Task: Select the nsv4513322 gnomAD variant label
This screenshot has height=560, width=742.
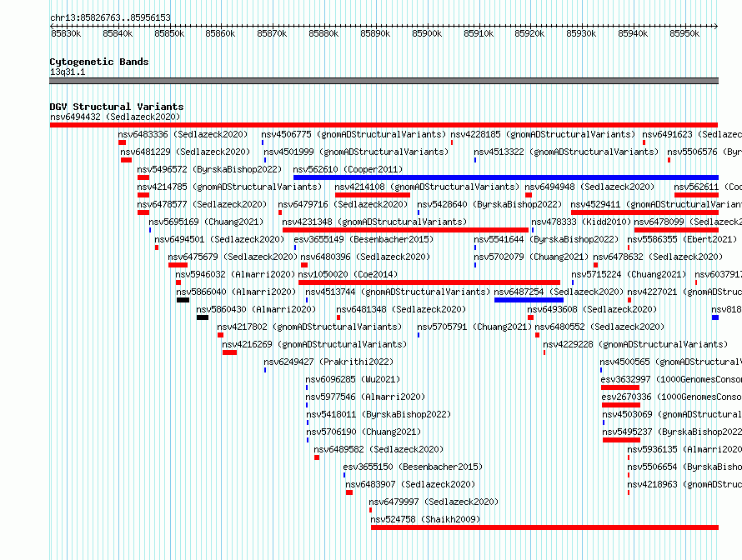Action: (566, 152)
